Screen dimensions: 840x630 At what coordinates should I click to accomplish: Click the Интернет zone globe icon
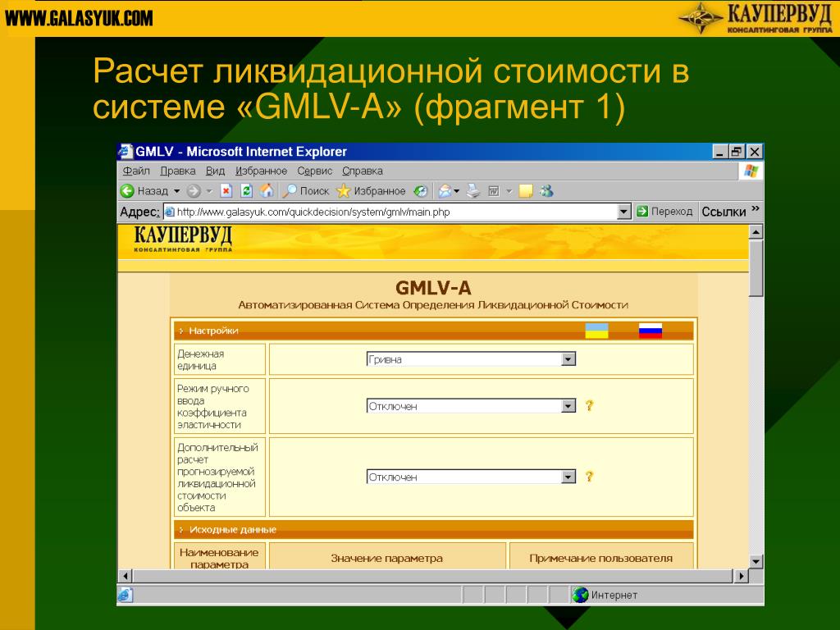[580, 595]
